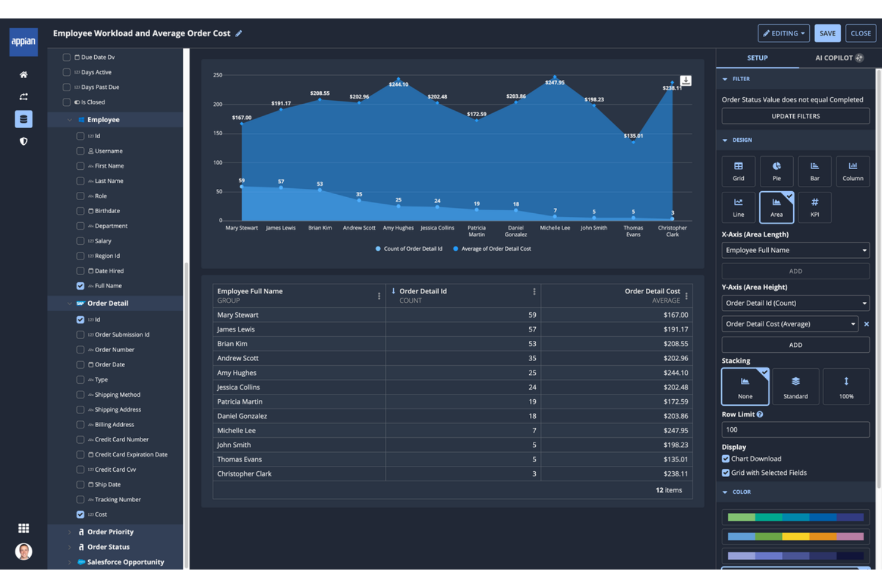Switch to the AI COPILOT tab
The width and height of the screenshot is (882, 588).
[839, 58]
